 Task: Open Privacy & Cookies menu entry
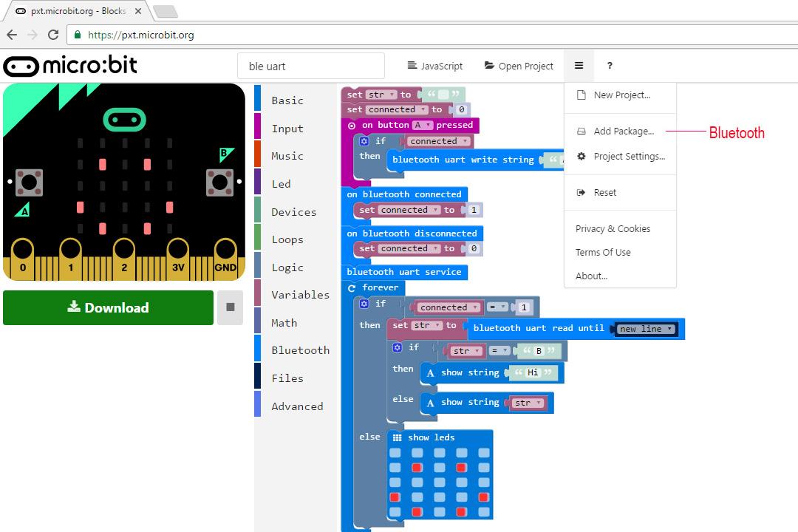coord(620,228)
